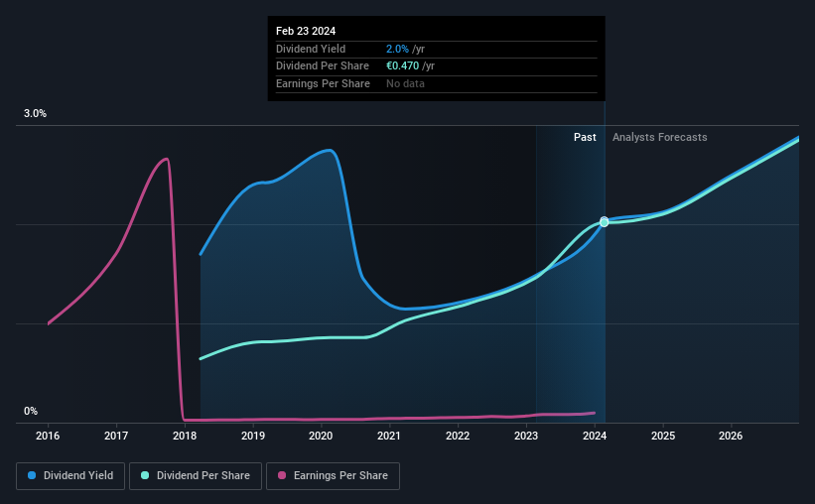Select the 2016 year label on x-axis

pyautogui.click(x=48, y=436)
